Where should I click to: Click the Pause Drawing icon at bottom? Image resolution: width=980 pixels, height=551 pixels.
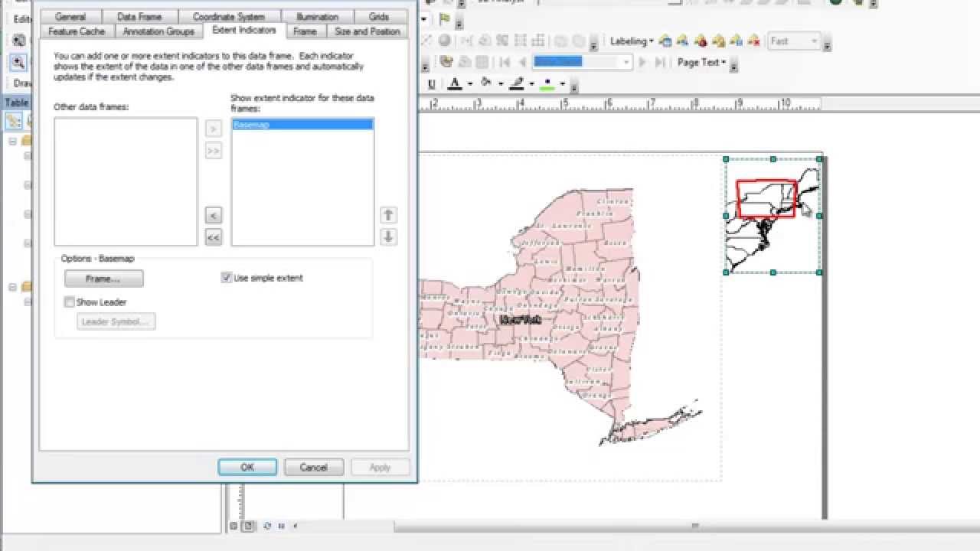click(282, 526)
